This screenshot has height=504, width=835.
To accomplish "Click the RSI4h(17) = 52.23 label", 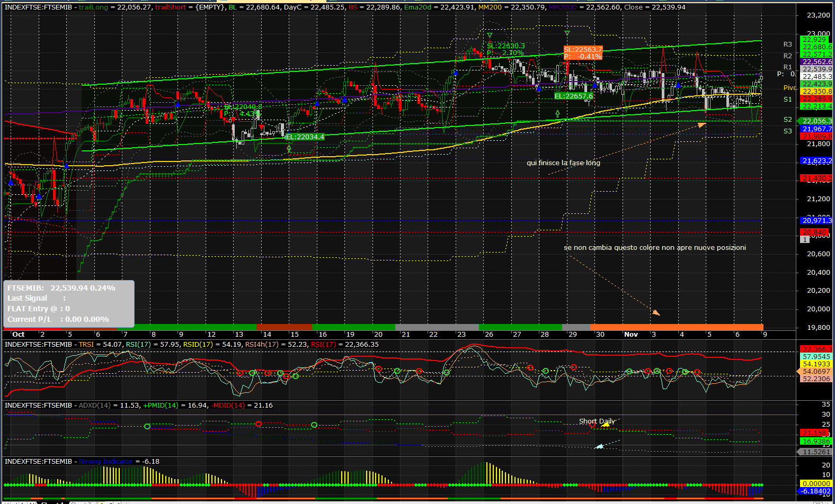I will 277,345.
